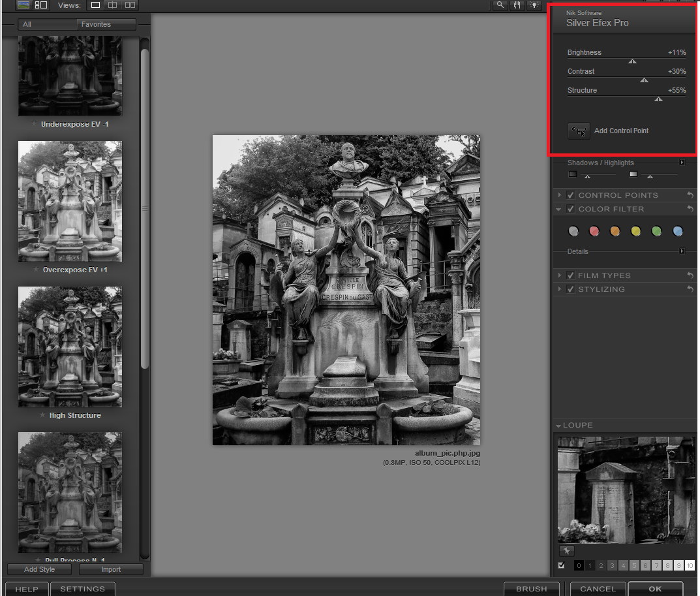Reset the Color Filter section
This screenshot has width=700, height=596.
coord(690,209)
